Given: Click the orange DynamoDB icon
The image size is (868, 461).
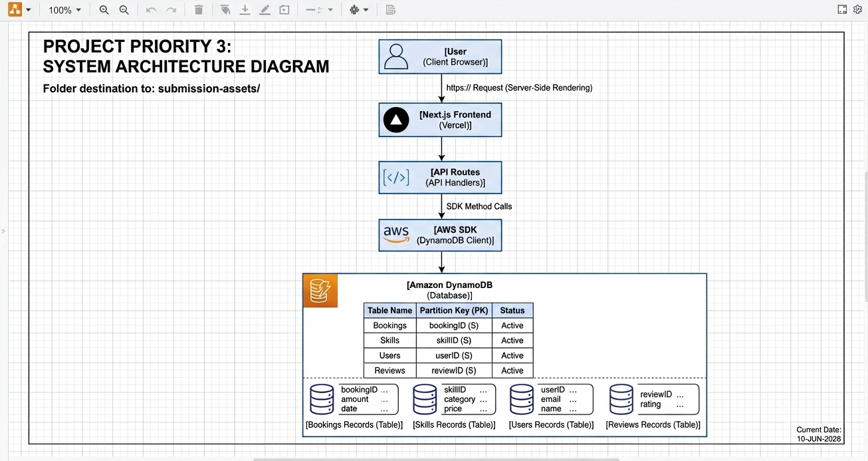Looking at the screenshot, I should pos(320,291).
